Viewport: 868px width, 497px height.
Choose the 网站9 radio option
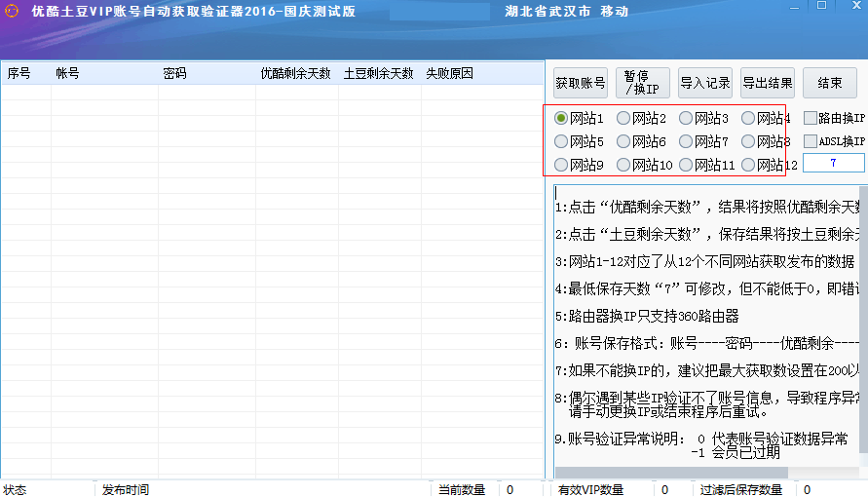coord(561,165)
